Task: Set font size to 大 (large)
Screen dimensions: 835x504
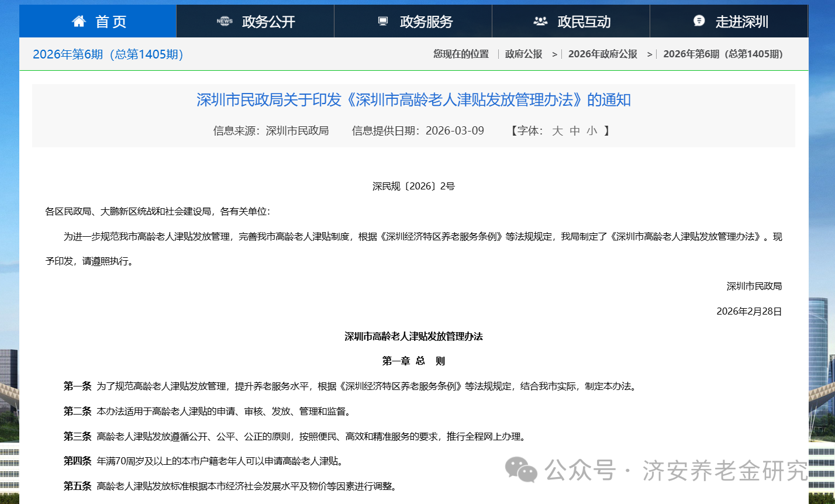Action: coord(557,131)
